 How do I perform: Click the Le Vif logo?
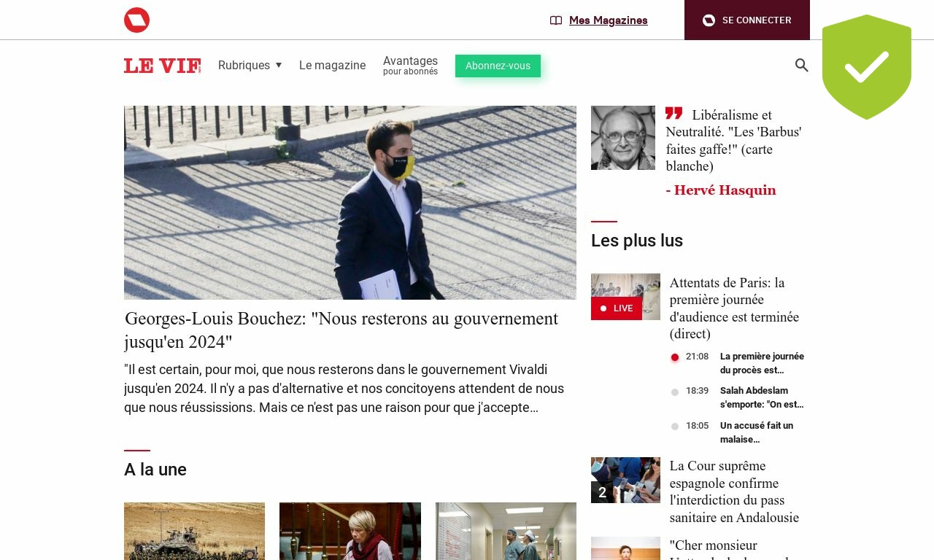click(x=162, y=66)
